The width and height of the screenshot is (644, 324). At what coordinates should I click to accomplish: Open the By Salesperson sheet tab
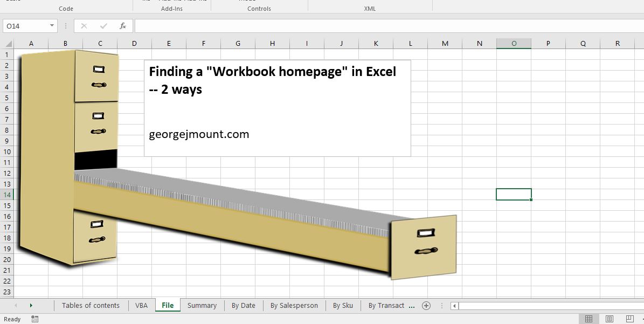(294, 306)
